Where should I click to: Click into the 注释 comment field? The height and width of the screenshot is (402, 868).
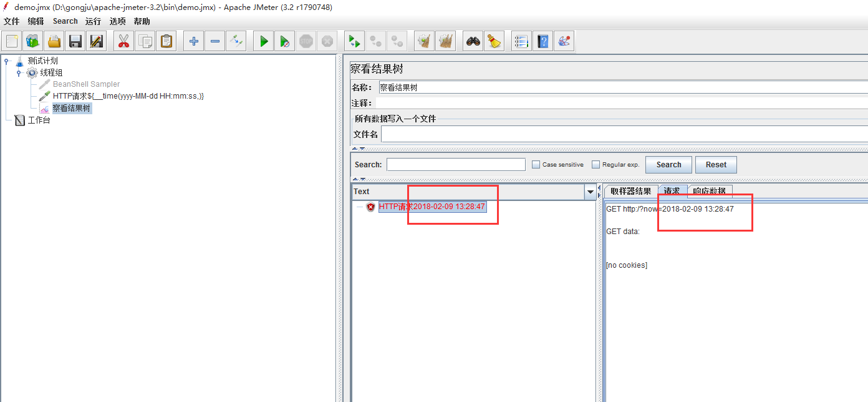pyautogui.click(x=622, y=103)
